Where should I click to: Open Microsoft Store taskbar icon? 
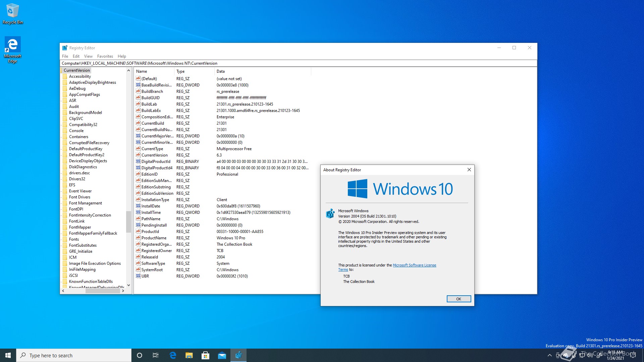[x=206, y=355]
